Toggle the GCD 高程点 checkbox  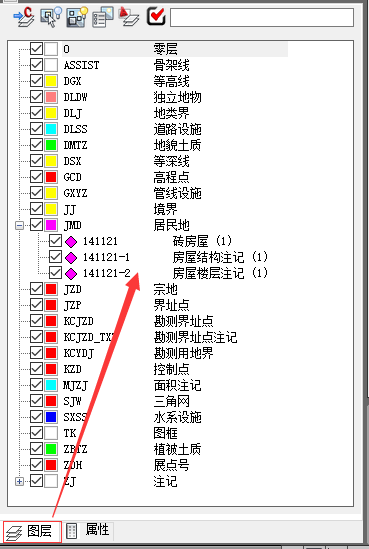pyautogui.click(x=36, y=177)
